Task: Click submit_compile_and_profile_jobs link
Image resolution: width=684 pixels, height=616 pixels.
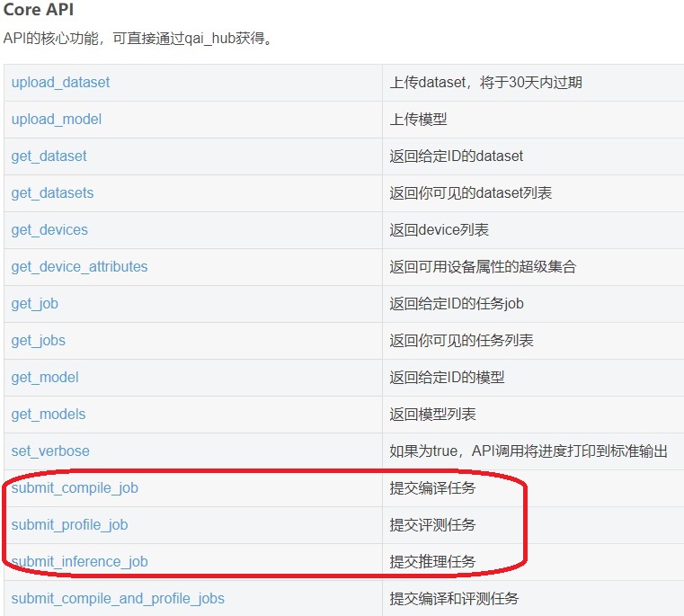Action: [118, 599]
